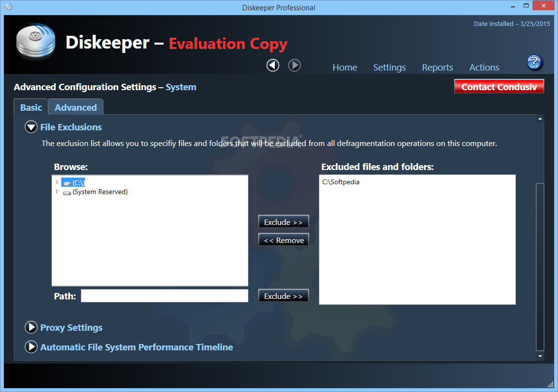Click the back navigation arrow icon
558x392 pixels.
click(x=273, y=65)
